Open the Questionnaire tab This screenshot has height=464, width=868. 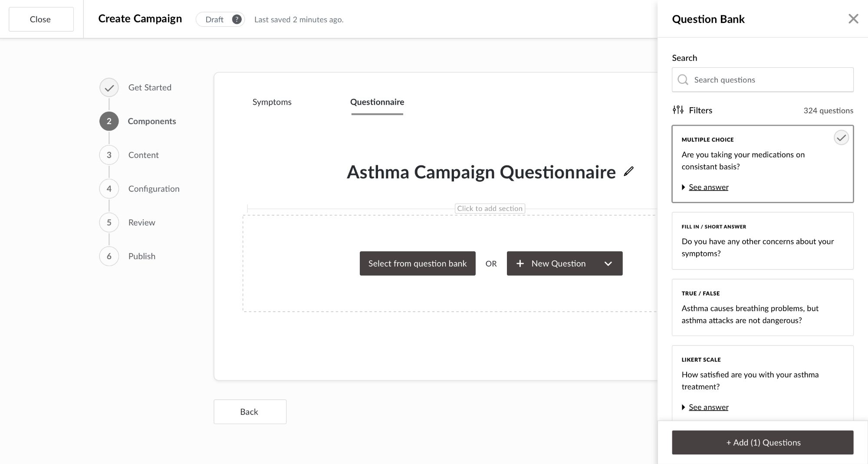(x=377, y=102)
